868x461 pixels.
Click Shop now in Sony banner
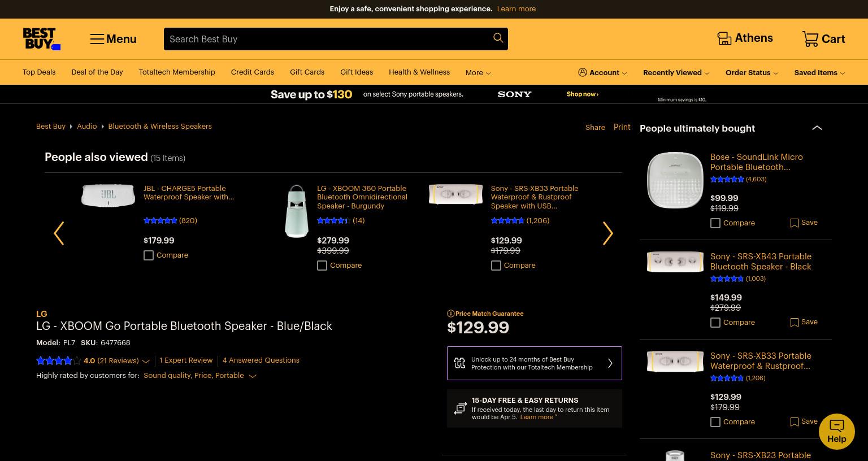pos(582,94)
